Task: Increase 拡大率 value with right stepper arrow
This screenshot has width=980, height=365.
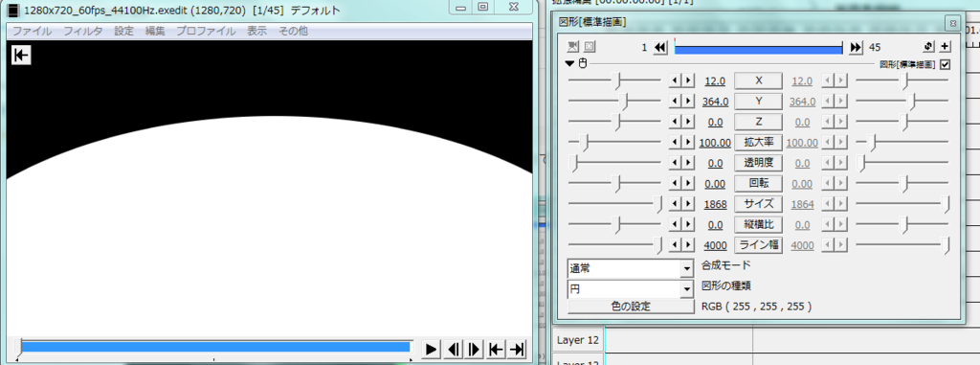Action: pyautogui.click(x=688, y=143)
